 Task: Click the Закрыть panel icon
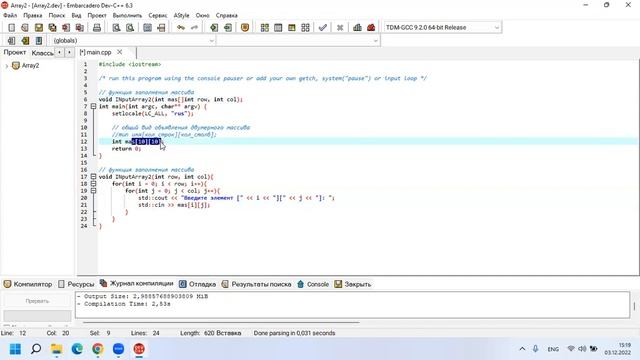[338, 284]
